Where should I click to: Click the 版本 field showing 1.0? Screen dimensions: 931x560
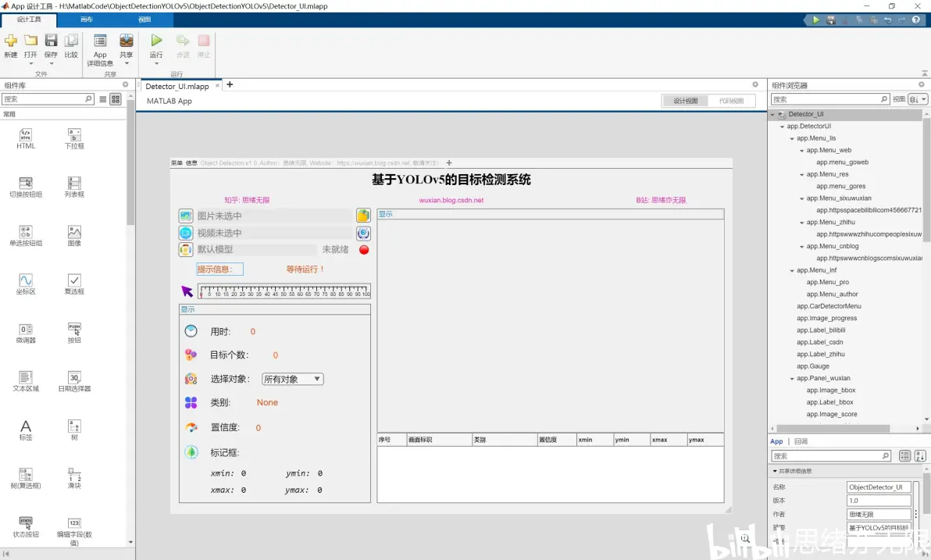(x=879, y=501)
